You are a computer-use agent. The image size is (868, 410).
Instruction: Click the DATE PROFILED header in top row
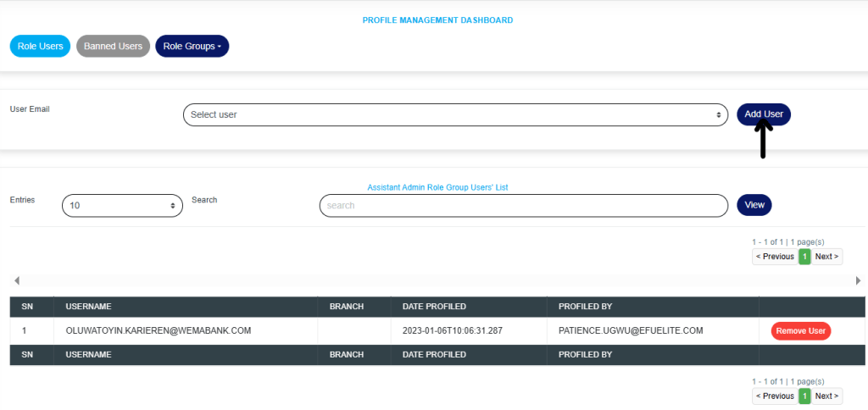[x=434, y=306]
